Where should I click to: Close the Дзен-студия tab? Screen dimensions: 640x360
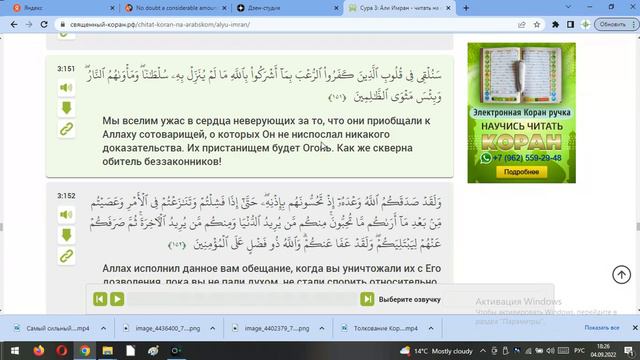pyautogui.click(x=336, y=8)
